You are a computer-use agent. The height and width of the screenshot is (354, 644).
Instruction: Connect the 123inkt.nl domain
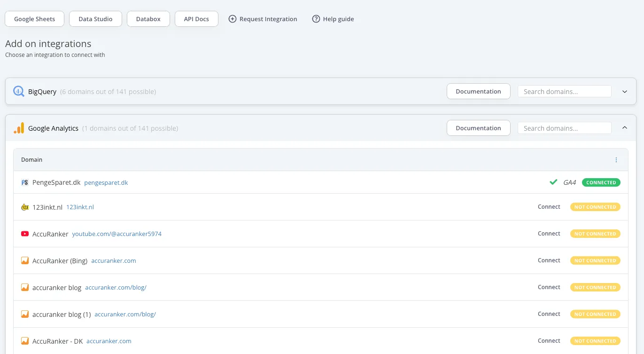(x=549, y=206)
